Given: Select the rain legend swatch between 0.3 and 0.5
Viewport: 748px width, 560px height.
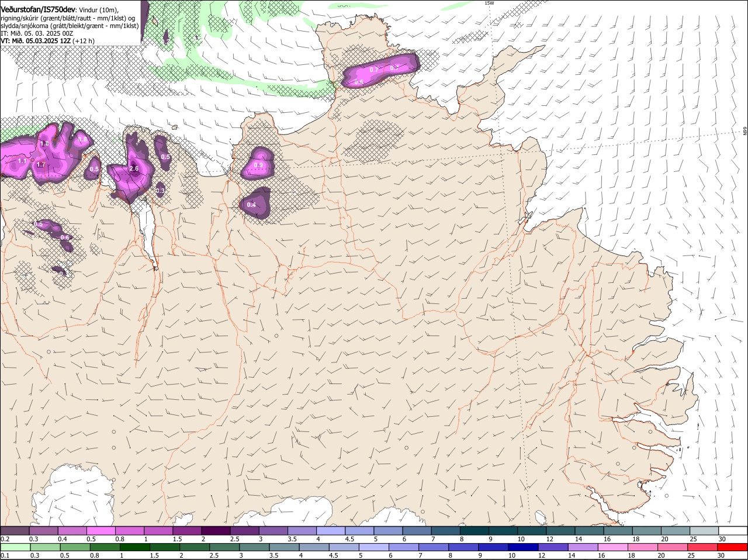Looking at the screenshot, I should [x=45, y=547].
